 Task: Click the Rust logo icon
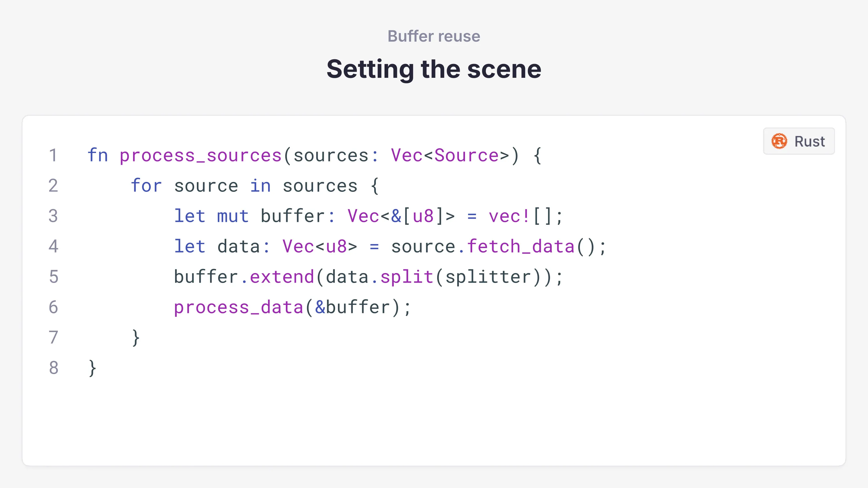[779, 141]
